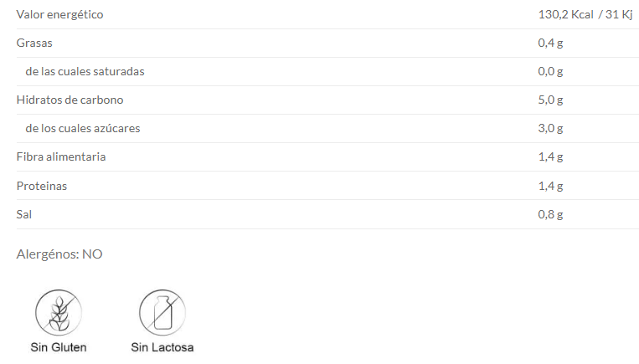This screenshot has height=364, width=639.
Task: Select the "Grasas" row label
Action: (35, 43)
